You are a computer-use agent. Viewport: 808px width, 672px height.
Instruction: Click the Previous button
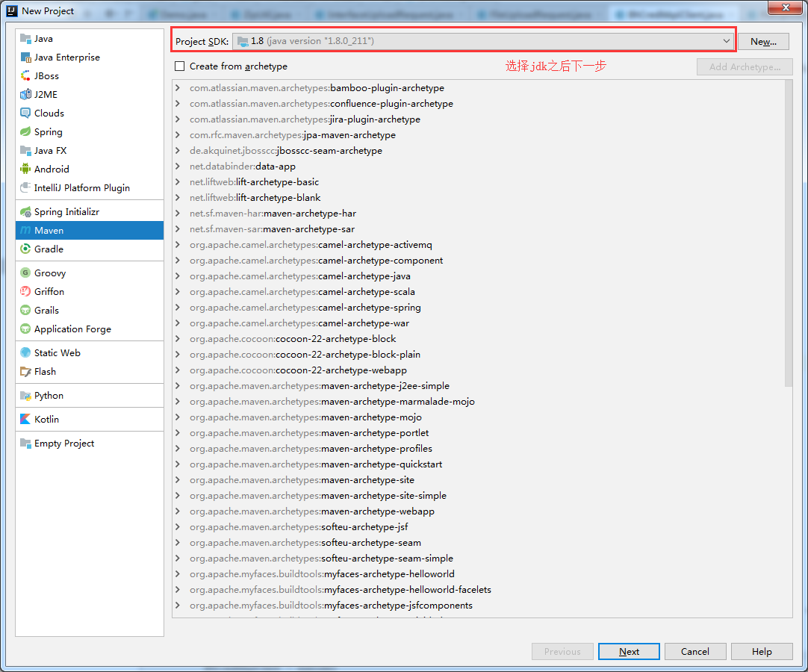coord(562,651)
